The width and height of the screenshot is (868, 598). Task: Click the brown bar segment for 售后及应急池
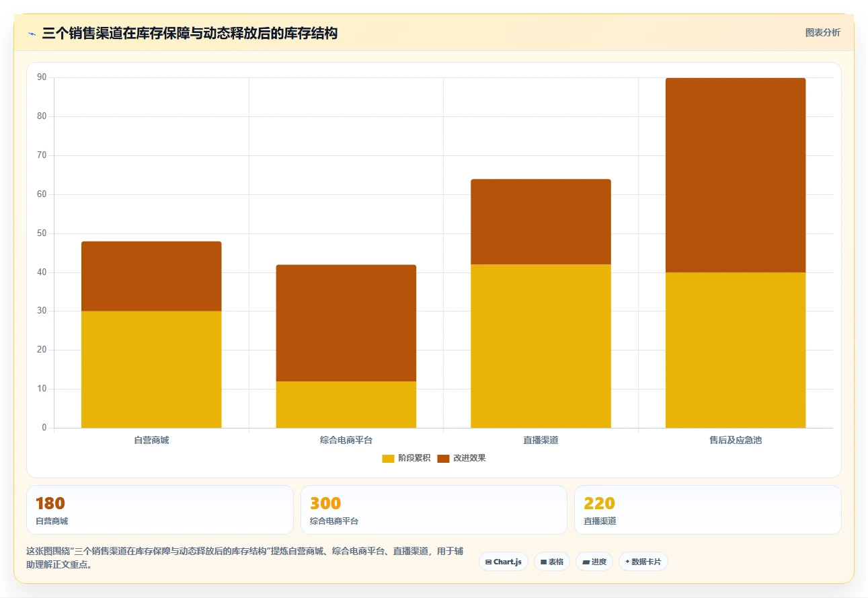[x=736, y=175]
